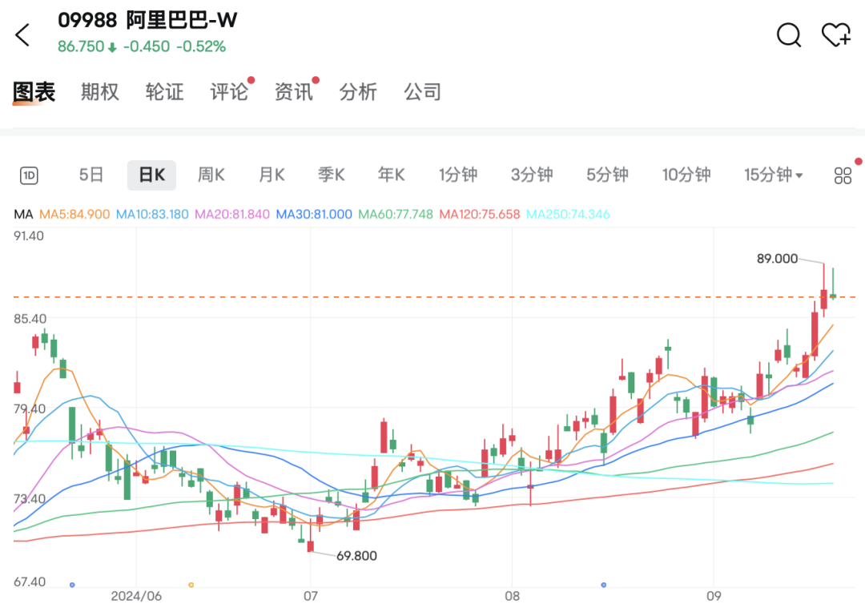Click the 89.000 high price label

[777, 258]
